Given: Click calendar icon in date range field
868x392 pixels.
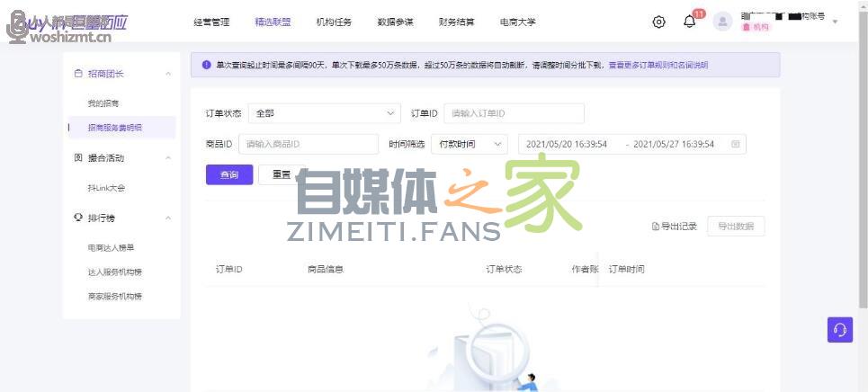Looking at the screenshot, I should pyautogui.click(x=735, y=144).
